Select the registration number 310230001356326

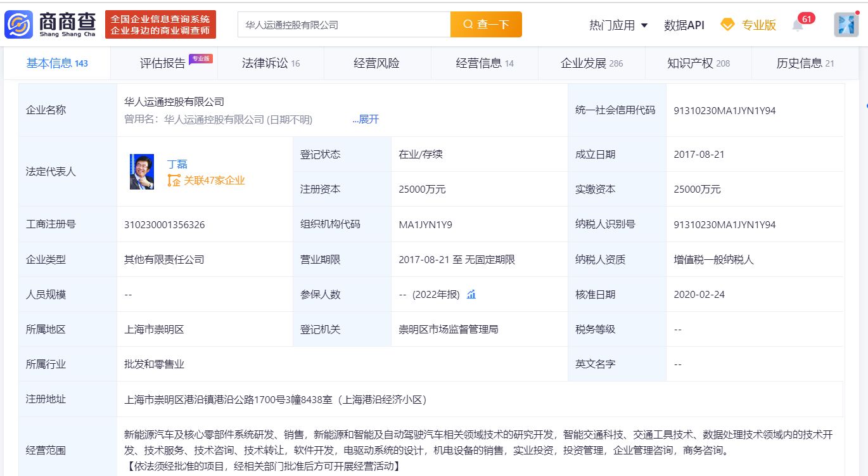coord(165,224)
